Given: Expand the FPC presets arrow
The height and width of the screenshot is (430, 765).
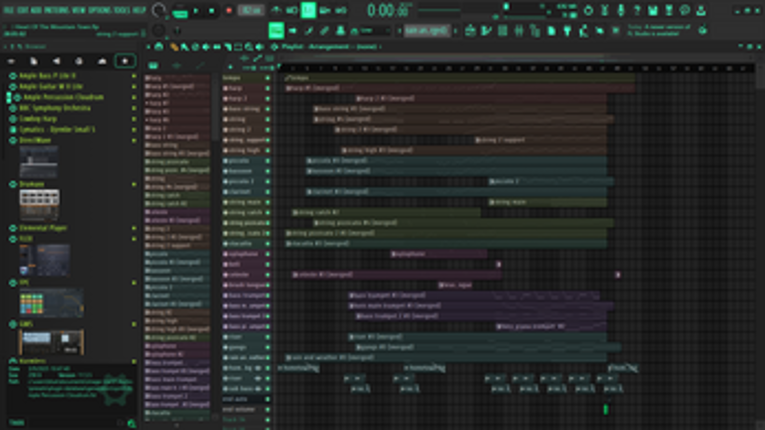Looking at the screenshot, I should (134, 283).
